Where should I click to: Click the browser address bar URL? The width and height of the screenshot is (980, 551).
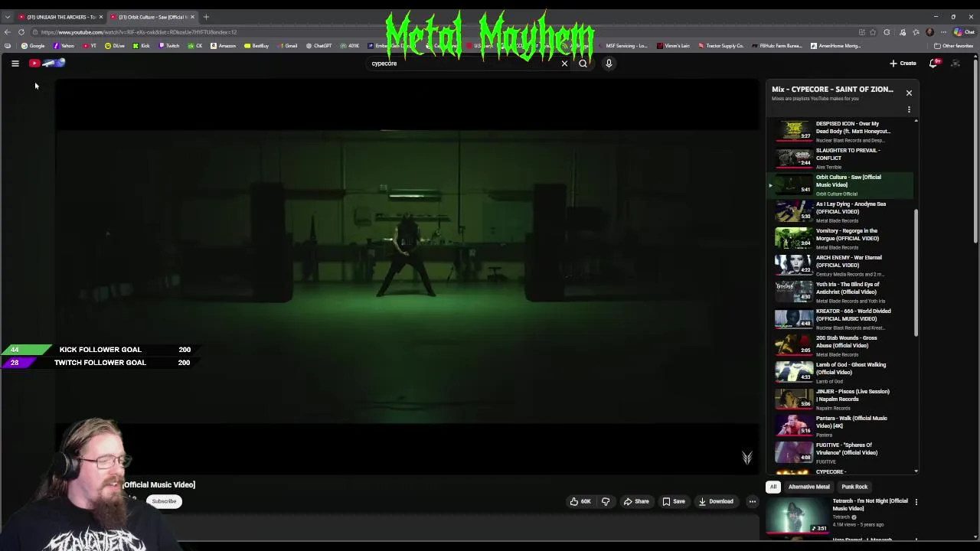click(x=139, y=32)
